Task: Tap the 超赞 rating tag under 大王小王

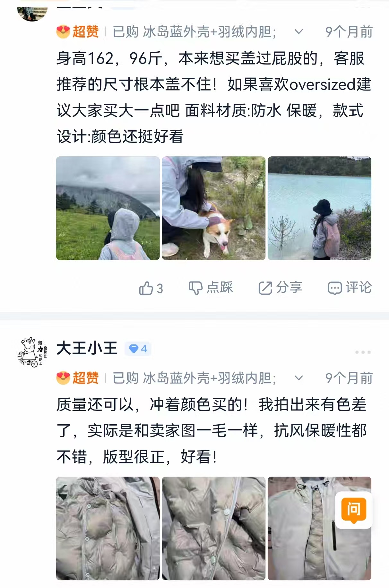Action: (77, 378)
